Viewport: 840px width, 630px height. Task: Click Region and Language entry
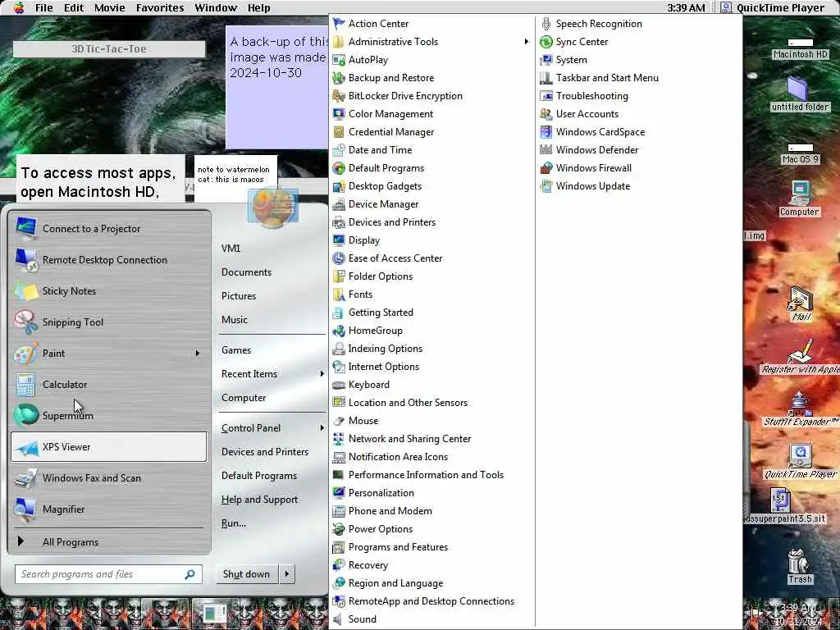395,583
